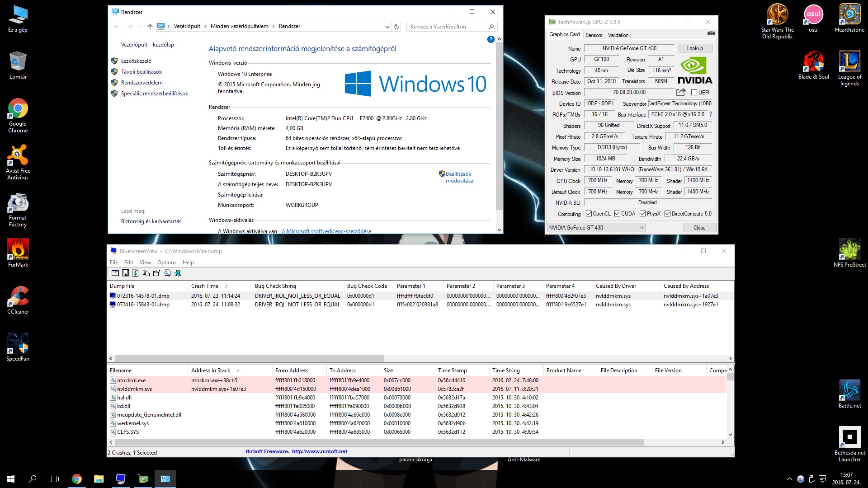Click the Save icon in BlueScreenView toolbar

click(x=125, y=273)
